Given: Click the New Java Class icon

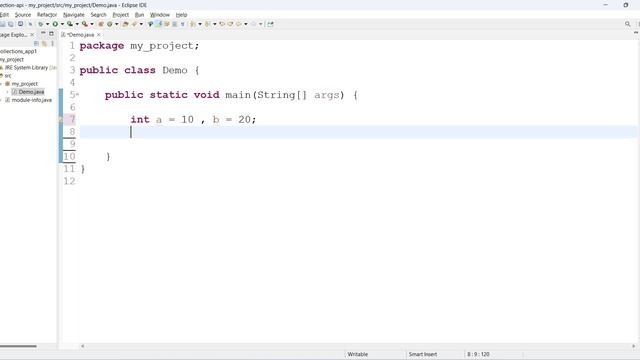Looking at the screenshot, I should click(109, 24).
